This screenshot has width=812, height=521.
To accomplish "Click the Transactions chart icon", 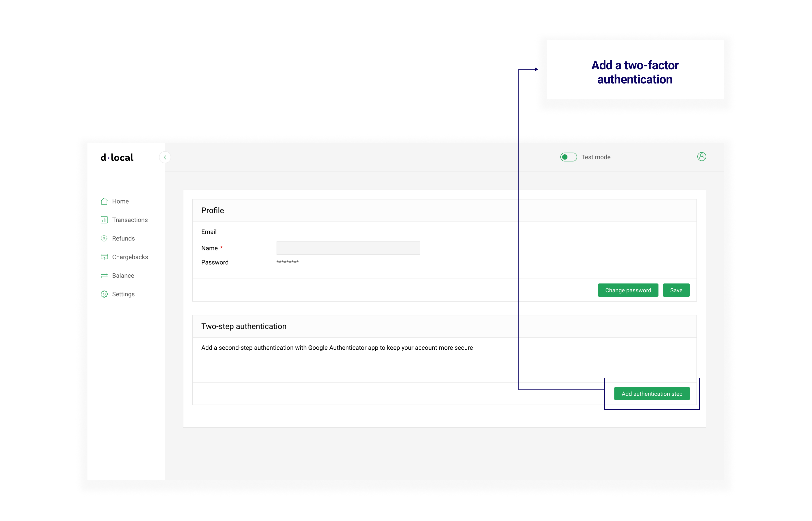I will (104, 220).
